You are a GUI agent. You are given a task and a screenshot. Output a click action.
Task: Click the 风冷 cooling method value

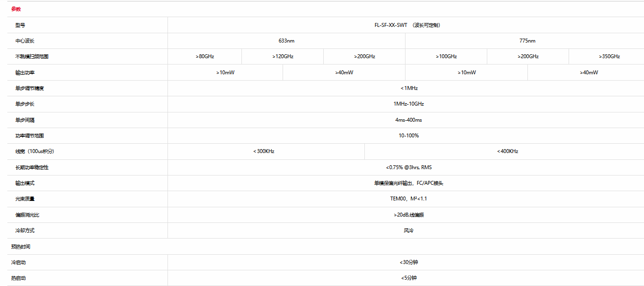tap(408, 230)
